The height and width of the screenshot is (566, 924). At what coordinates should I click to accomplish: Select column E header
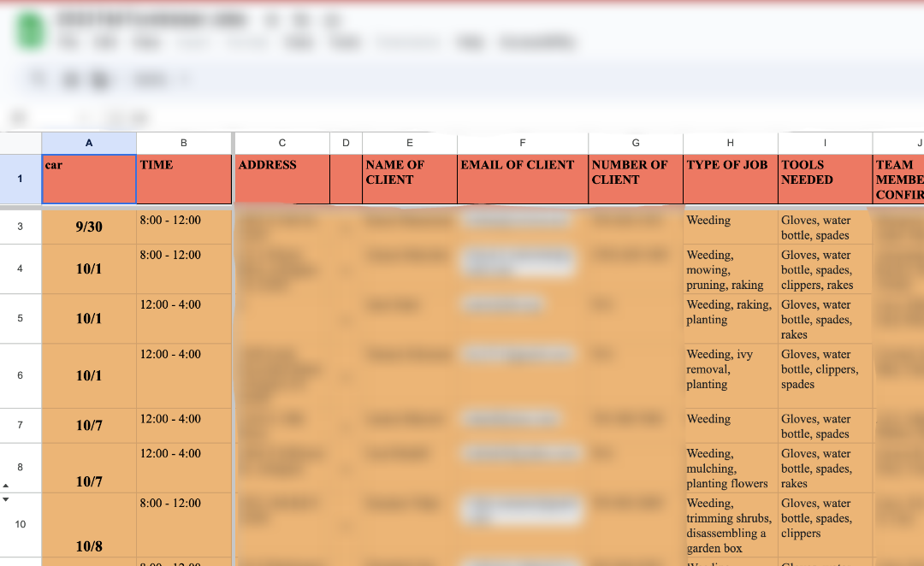[410, 143]
